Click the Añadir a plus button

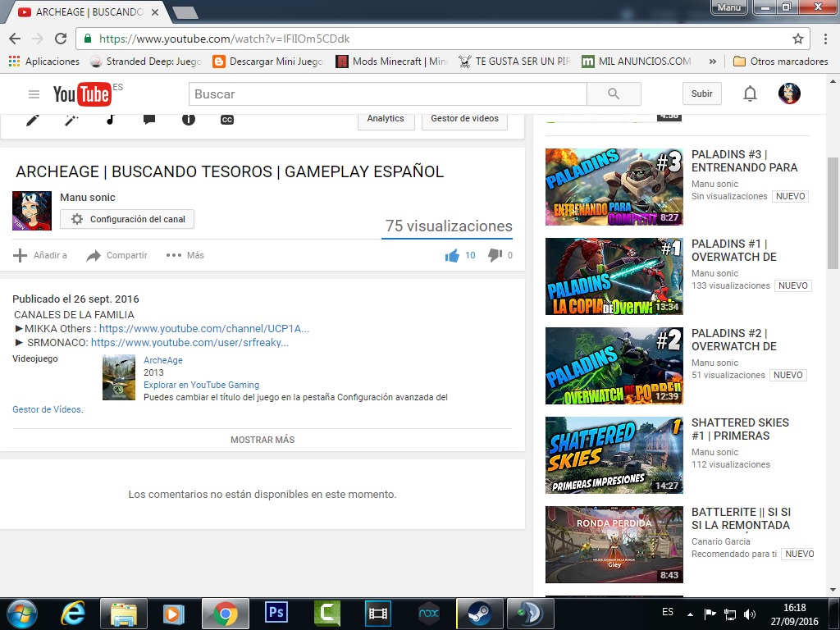click(x=40, y=256)
